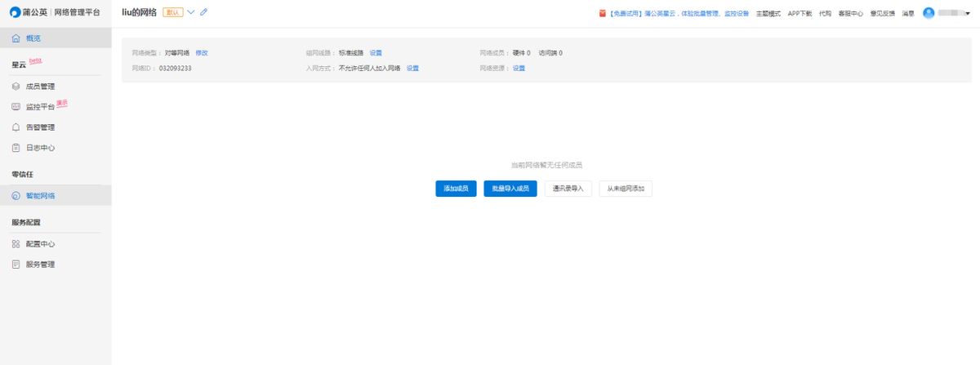Open 主题模式 in top menu
The width and height of the screenshot is (980, 365).
768,14
